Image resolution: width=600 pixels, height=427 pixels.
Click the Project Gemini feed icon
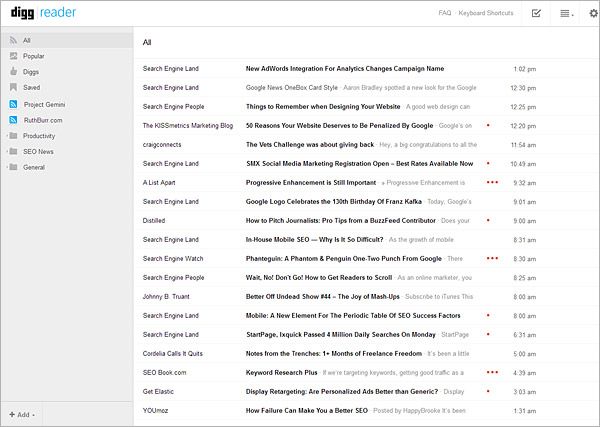[x=12, y=104]
